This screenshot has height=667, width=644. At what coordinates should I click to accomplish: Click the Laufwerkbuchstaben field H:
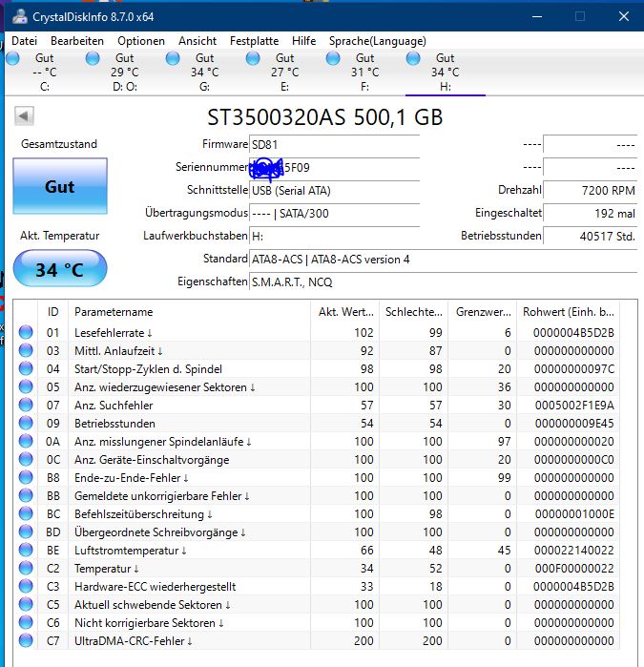coord(334,237)
